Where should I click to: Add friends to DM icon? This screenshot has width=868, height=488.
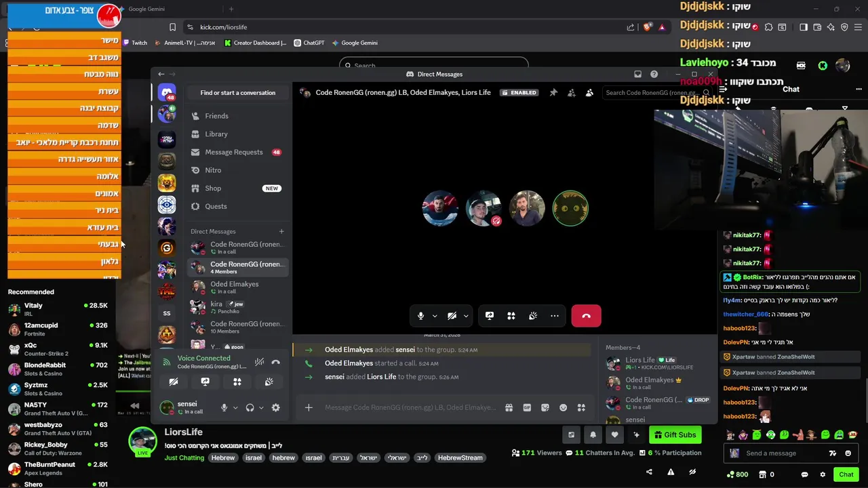click(x=572, y=92)
